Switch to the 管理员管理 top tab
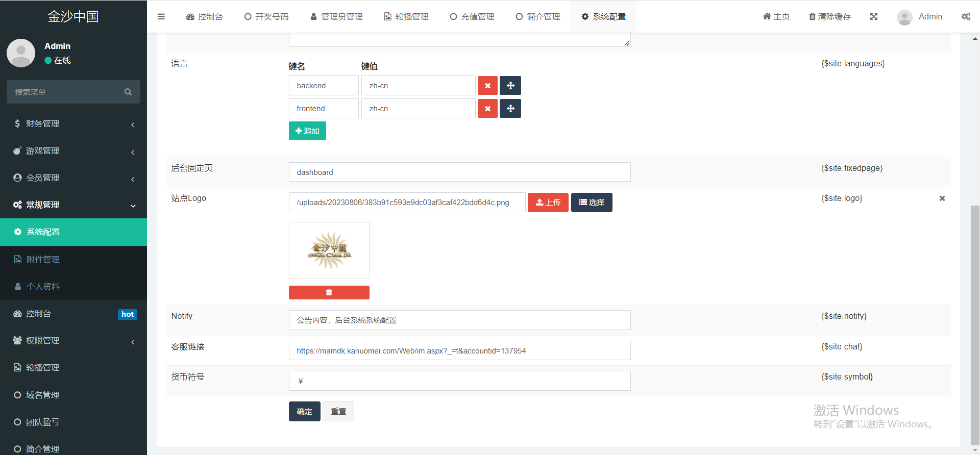 click(336, 16)
